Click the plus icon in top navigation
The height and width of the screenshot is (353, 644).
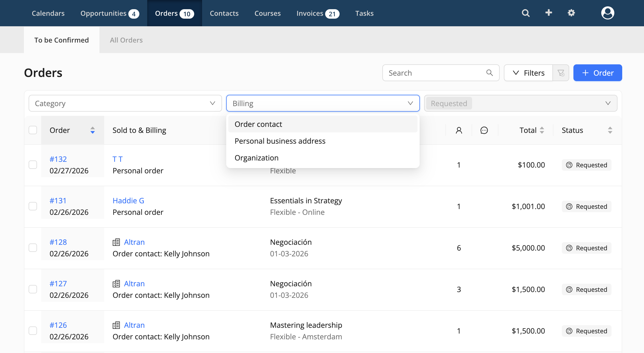[548, 13]
